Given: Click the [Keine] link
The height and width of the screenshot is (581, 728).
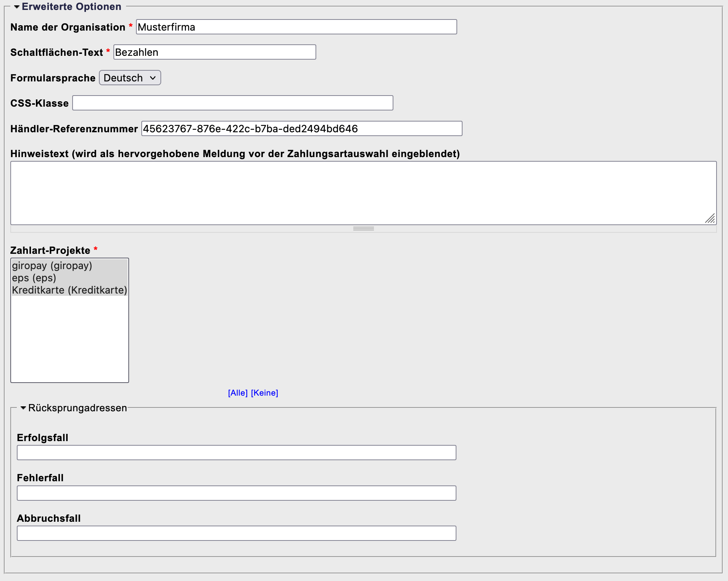Looking at the screenshot, I should click(x=264, y=393).
